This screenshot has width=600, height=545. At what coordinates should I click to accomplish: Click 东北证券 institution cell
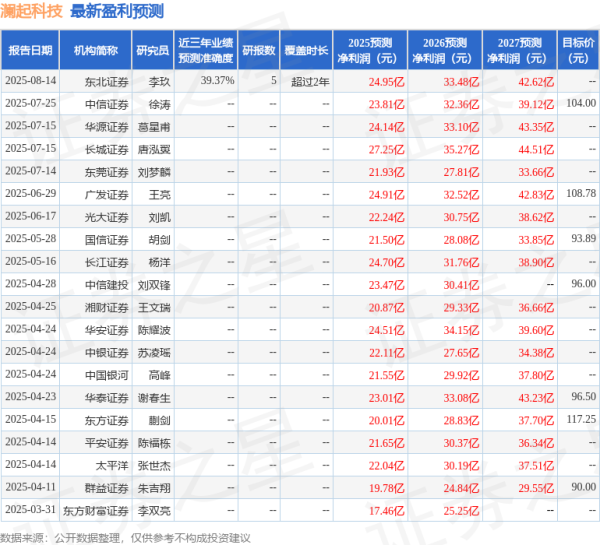106,82
